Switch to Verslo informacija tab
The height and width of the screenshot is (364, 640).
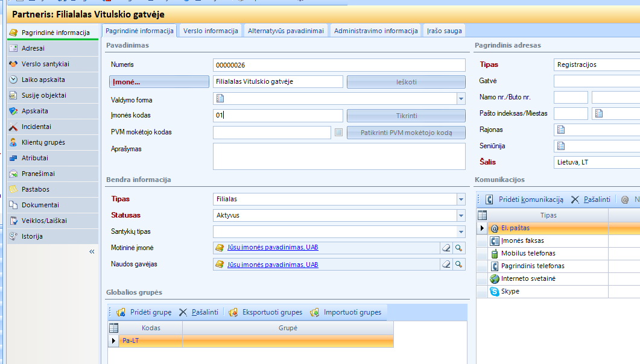(x=211, y=31)
